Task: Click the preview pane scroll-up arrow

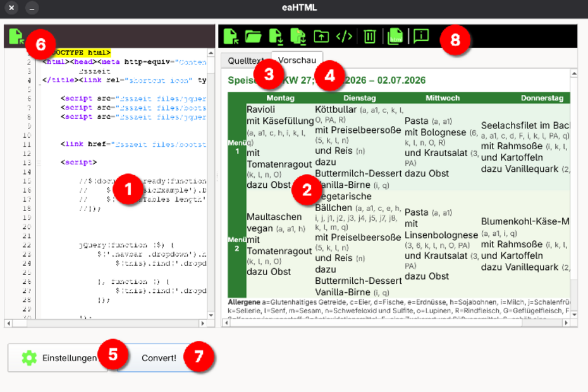Action: click(x=573, y=73)
